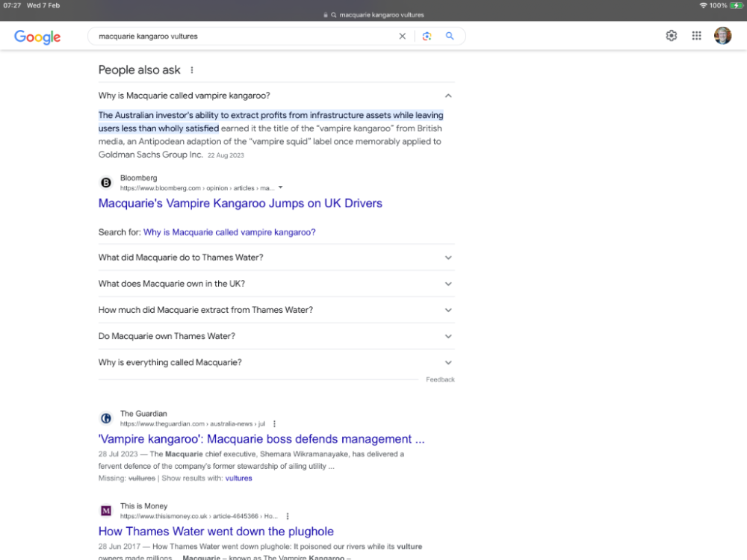Open Bloomberg result URL dropdown arrow
This screenshot has width=747, height=560.
click(280, 188)
